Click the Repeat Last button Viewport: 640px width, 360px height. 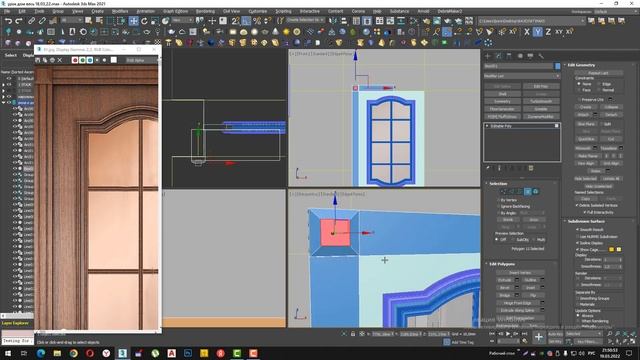pyautogui.click(x=598, y=73)
